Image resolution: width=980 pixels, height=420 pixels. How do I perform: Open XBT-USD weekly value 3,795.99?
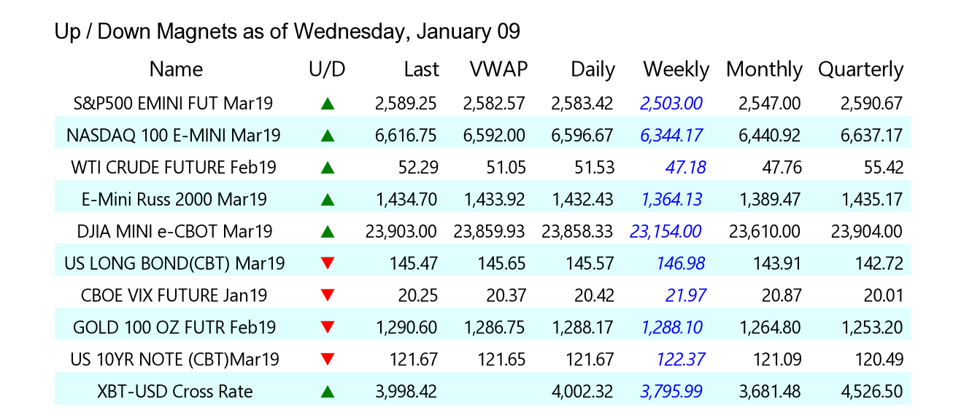[x=671, y=392]
